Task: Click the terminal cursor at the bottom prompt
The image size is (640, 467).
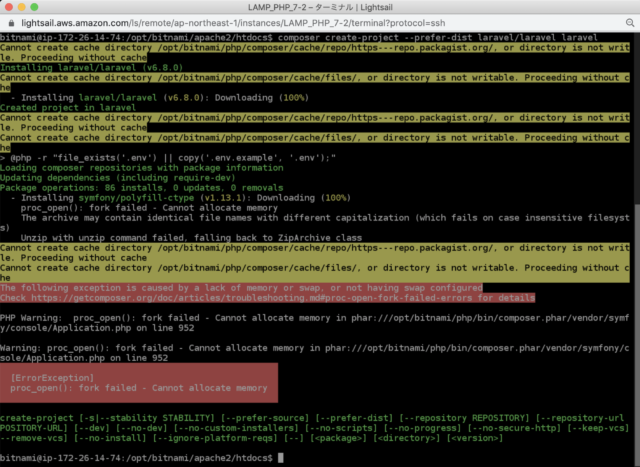Action: pos(280,458)
